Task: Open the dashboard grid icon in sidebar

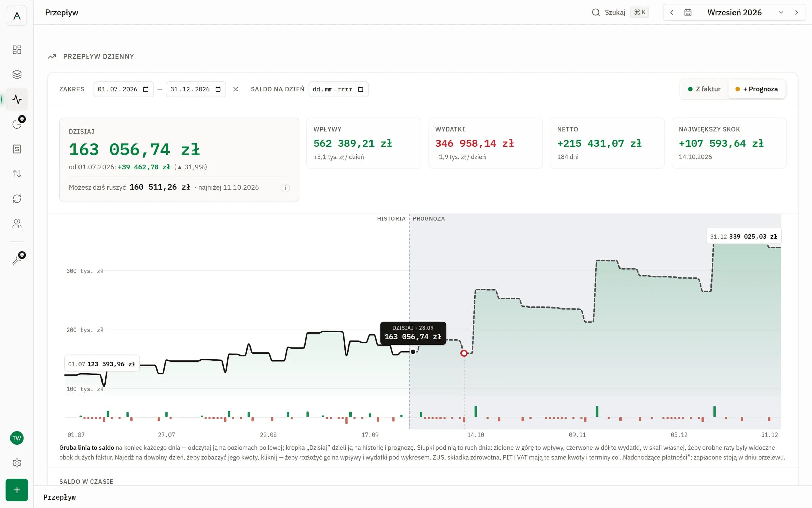Action: [x=17, y=50]
